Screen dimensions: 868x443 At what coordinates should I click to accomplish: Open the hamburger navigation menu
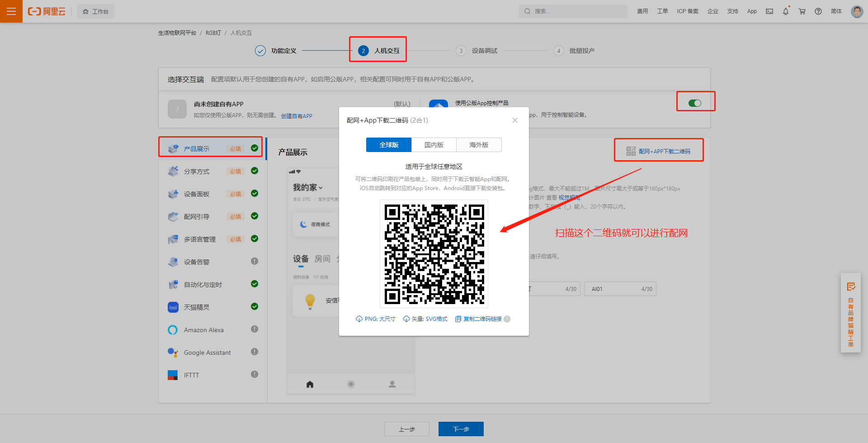pos(11,11)
